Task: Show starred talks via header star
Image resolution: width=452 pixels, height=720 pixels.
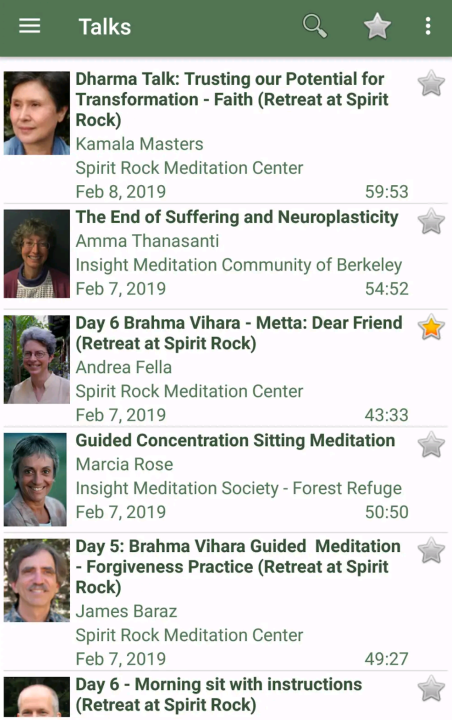Action: [x=377, y=26]
